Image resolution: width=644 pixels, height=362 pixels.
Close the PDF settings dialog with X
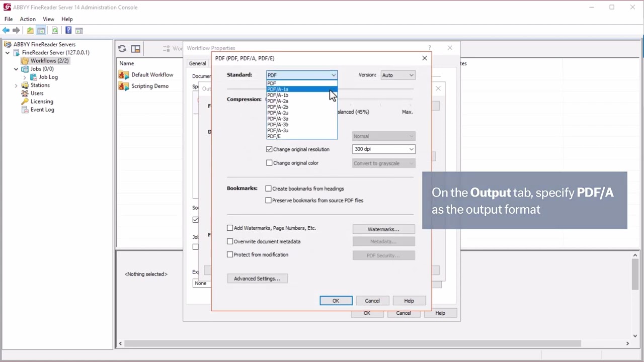click(x=425, y=58)
